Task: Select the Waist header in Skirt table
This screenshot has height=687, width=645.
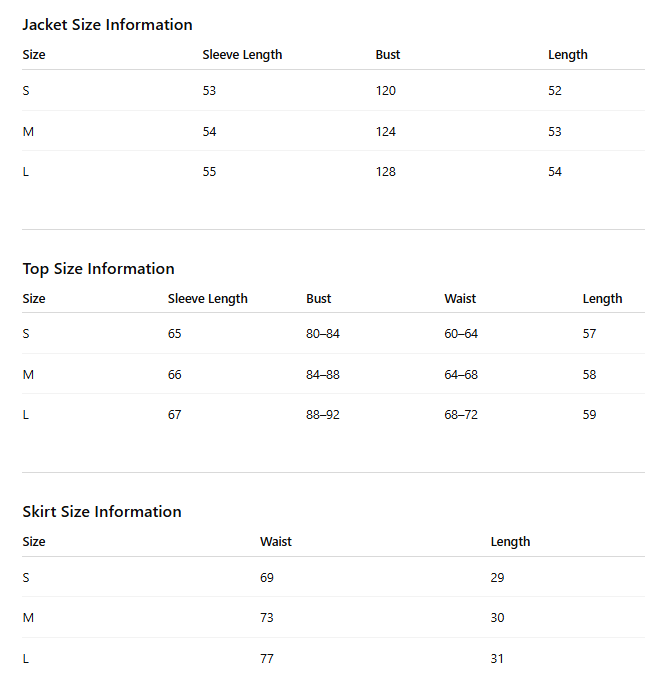Action: coord(276,542)
